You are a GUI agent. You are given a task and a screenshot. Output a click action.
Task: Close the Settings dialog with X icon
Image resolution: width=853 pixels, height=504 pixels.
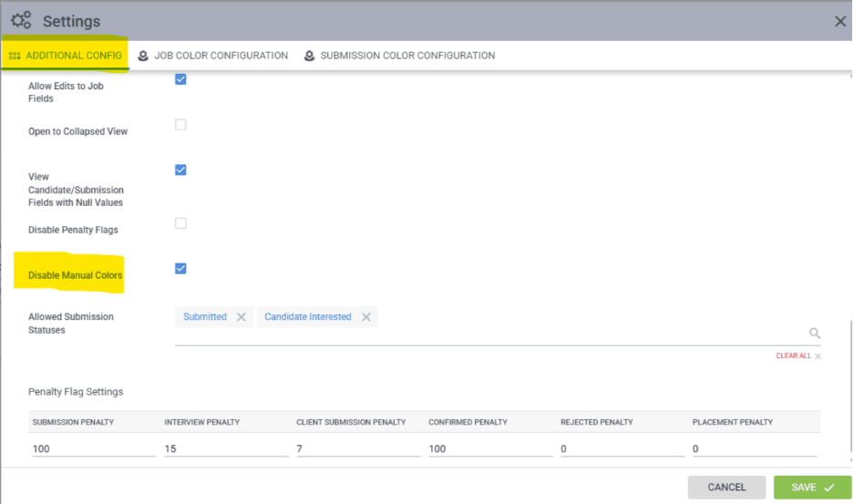[x=840, y=21]
